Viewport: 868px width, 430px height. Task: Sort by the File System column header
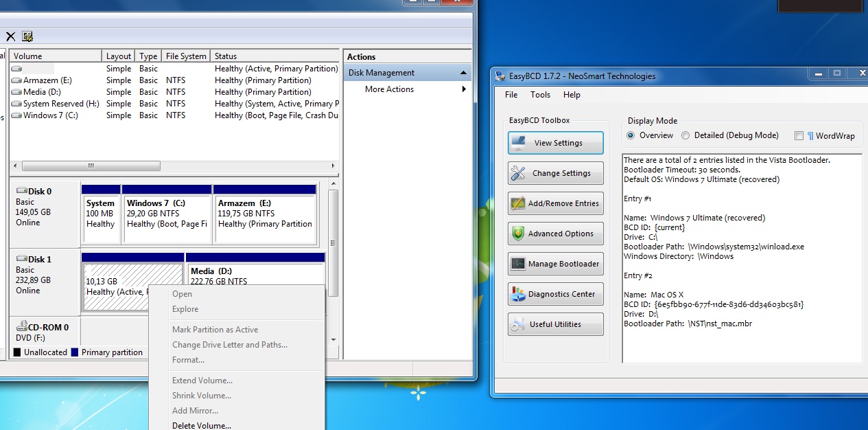[185, 56]
